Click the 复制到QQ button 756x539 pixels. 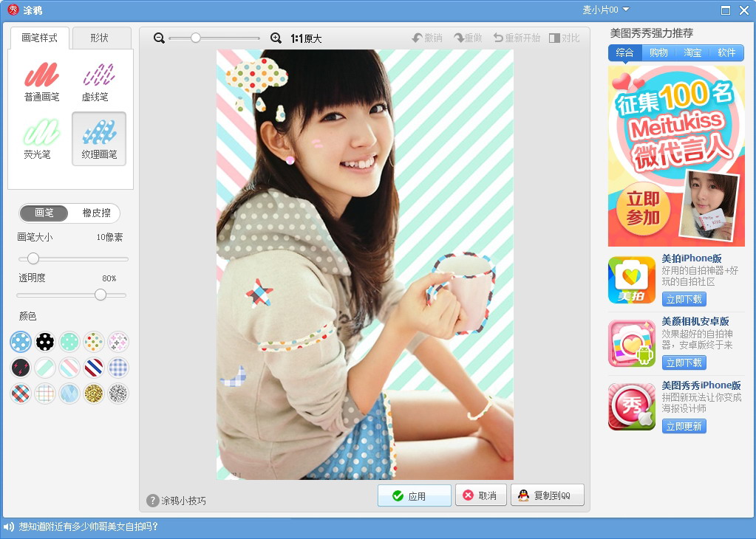(548, 495)
